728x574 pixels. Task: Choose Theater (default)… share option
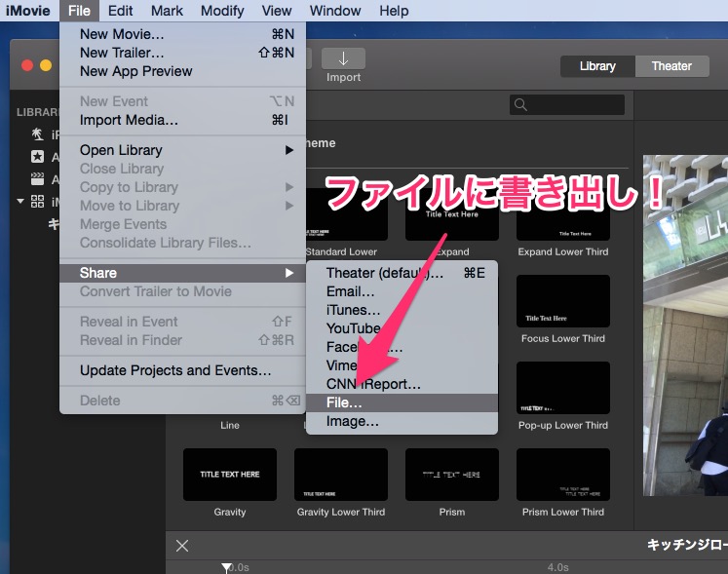402,273
